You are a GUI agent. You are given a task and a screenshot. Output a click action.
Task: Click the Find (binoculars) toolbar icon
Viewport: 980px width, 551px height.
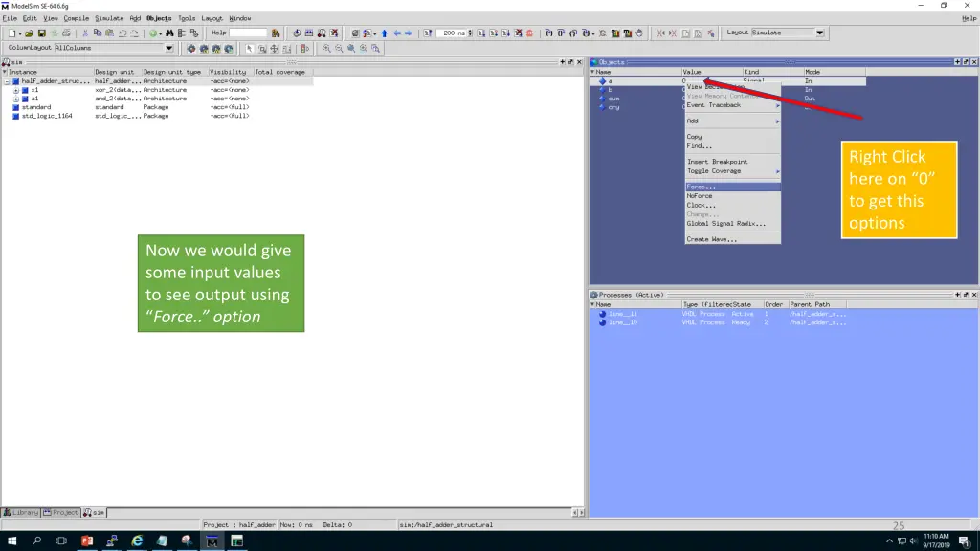coord(169,33)
